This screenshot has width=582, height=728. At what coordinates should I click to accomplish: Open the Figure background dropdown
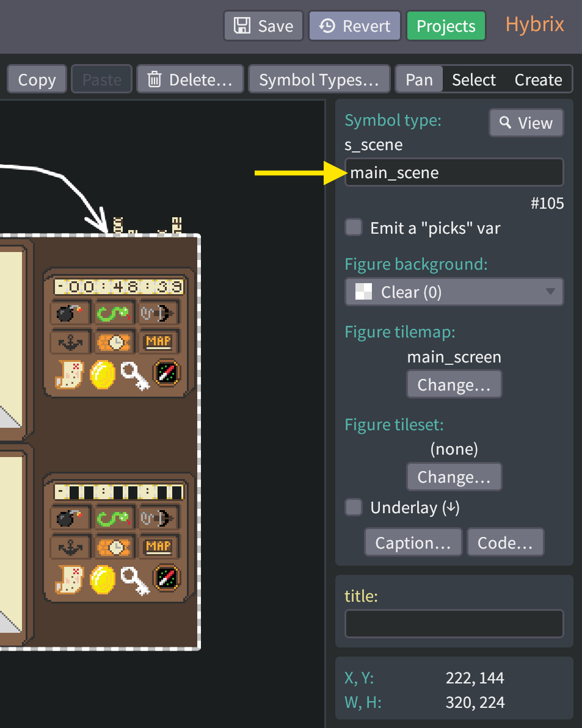pyautogui.click(x=454, y=292)
